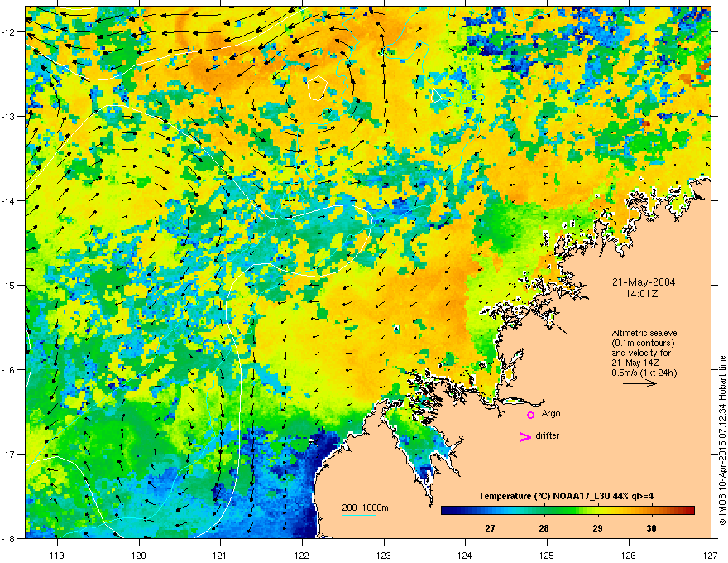Click the small white closed contour near 122E 12.7S
The height and width of the screenshot is (563, 728).
317,89
